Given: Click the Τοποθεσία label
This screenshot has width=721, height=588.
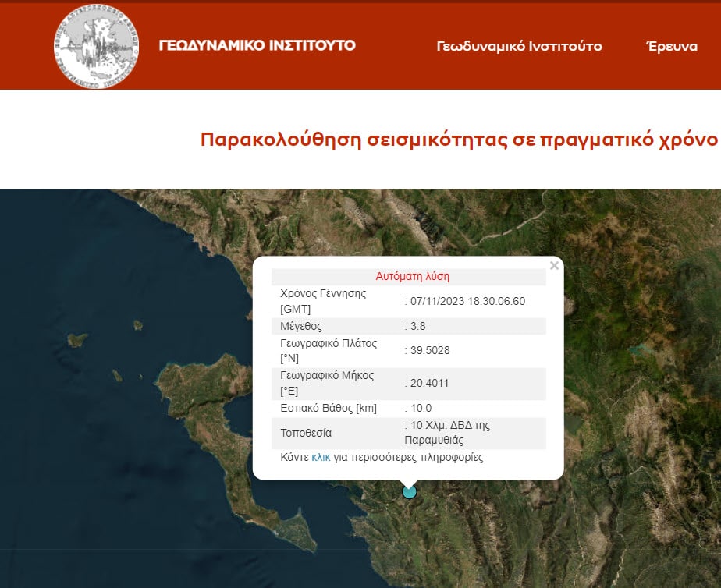Looking at the screenshot, I should (x=306, y=433).
